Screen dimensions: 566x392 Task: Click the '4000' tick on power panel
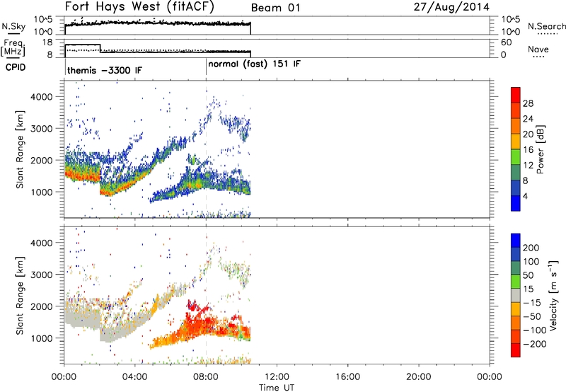click(42, 97)
